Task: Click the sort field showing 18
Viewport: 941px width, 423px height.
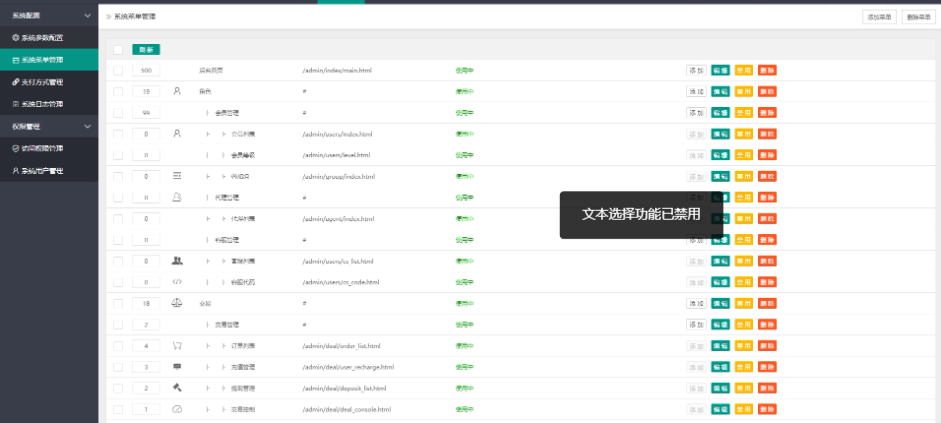Action: tap(146, 303)
